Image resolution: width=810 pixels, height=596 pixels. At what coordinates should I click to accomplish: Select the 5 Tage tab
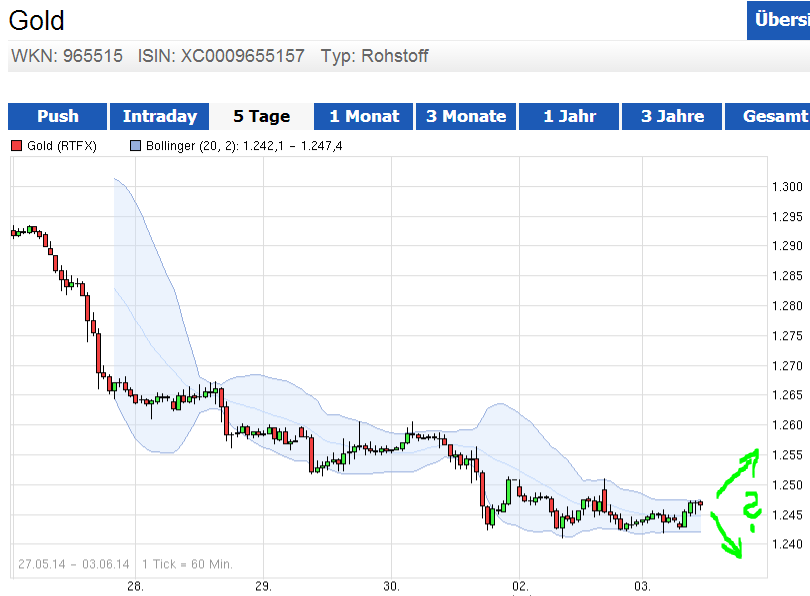coord(261,116)
